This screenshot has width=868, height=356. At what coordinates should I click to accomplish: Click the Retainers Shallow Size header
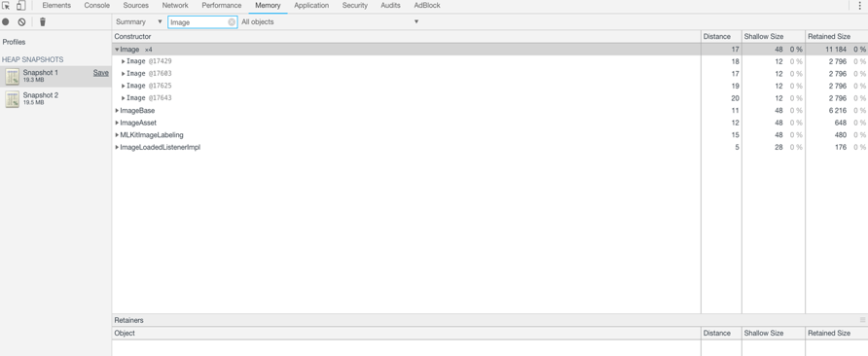[774, 334]
